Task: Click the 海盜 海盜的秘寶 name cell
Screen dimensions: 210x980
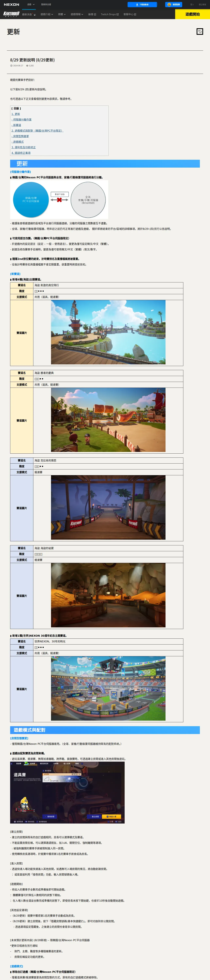Action: point(108,548)
